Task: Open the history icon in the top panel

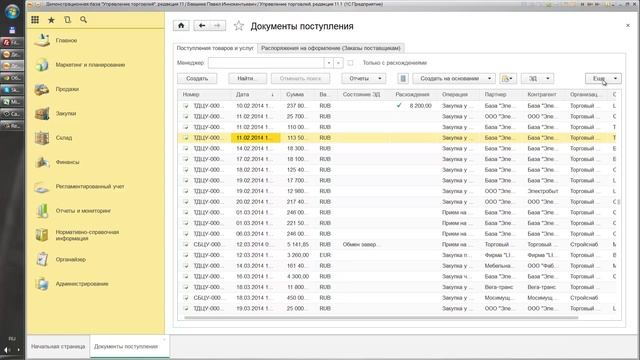Action: coord(67,20)
